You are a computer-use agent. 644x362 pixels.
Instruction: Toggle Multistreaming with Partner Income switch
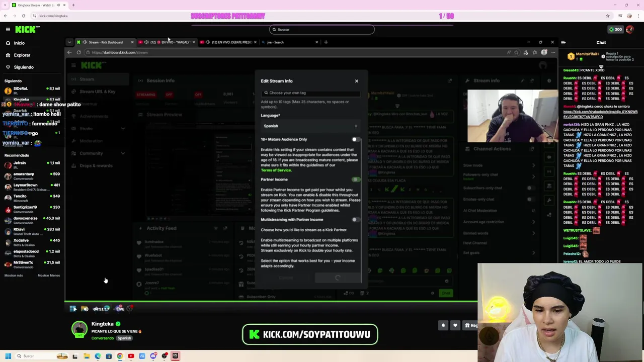pos(356,220)
